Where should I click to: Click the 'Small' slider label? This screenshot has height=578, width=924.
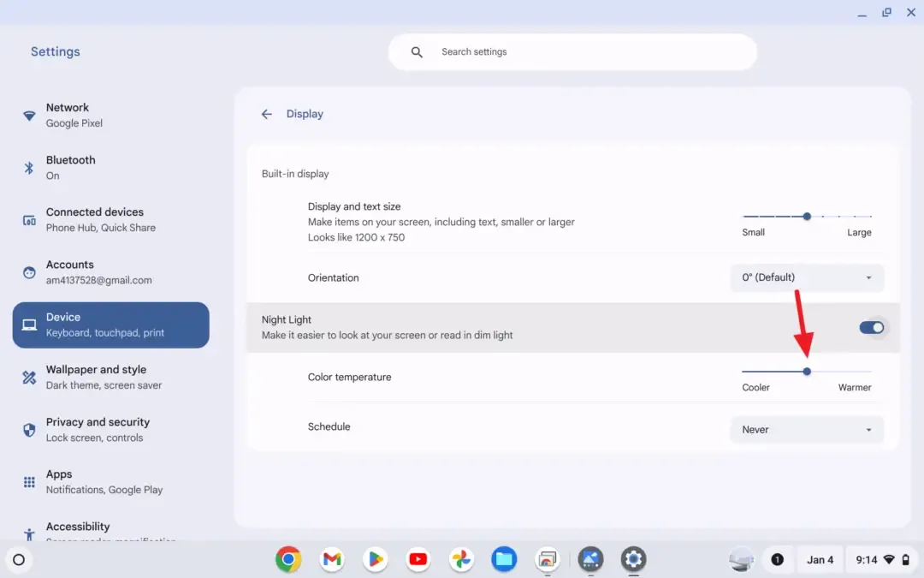tap(753, 232)
